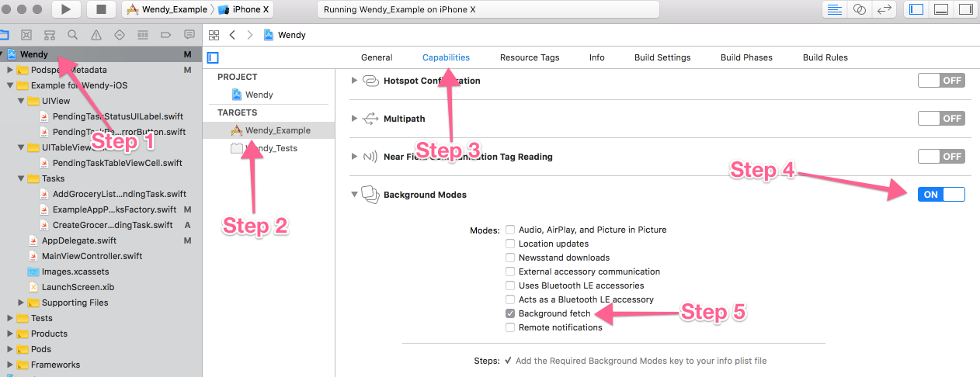The height and width of the screenshot is (377, 980).
Task: Check Location updates mode
Action: click(510, 244)
